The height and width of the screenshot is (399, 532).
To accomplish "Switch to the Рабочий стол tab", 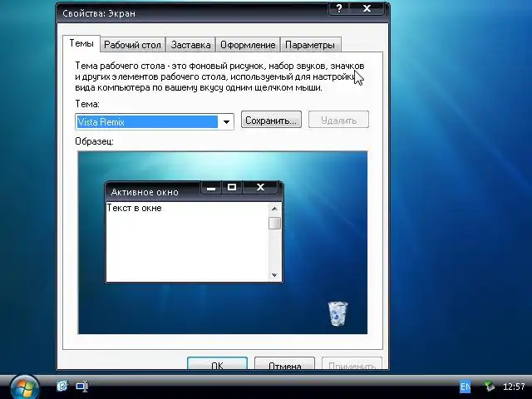I will (132, 45).
